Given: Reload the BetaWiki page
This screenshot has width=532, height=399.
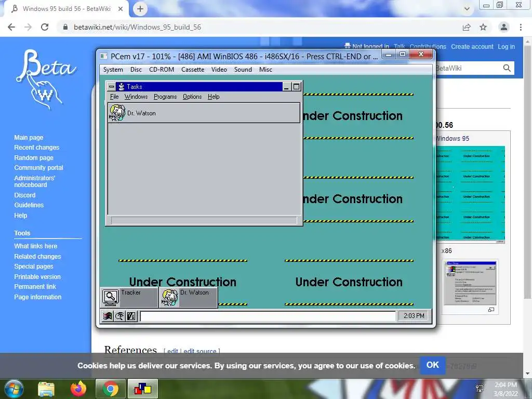Looking at the screenshot, I should pyautogui.click(x=45, y=27).
